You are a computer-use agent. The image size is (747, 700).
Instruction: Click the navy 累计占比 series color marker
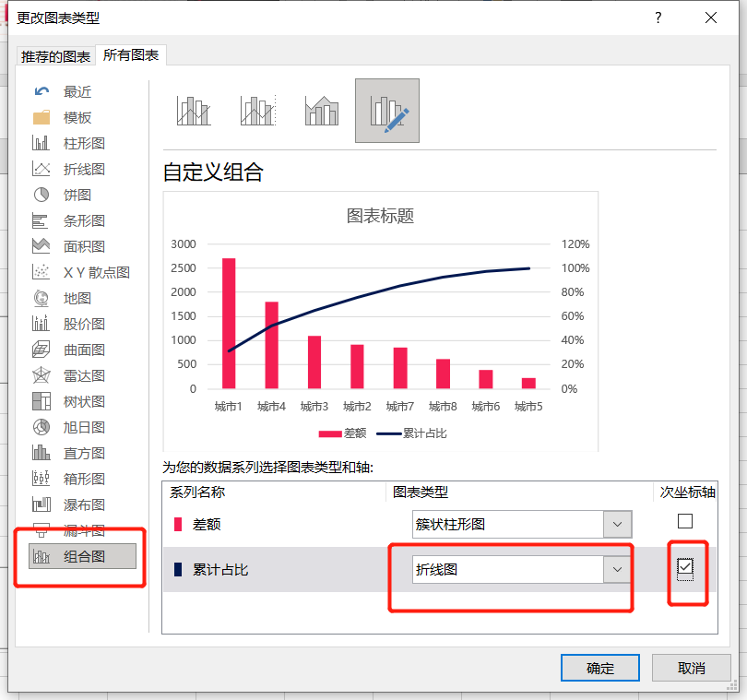coord(178,569)
